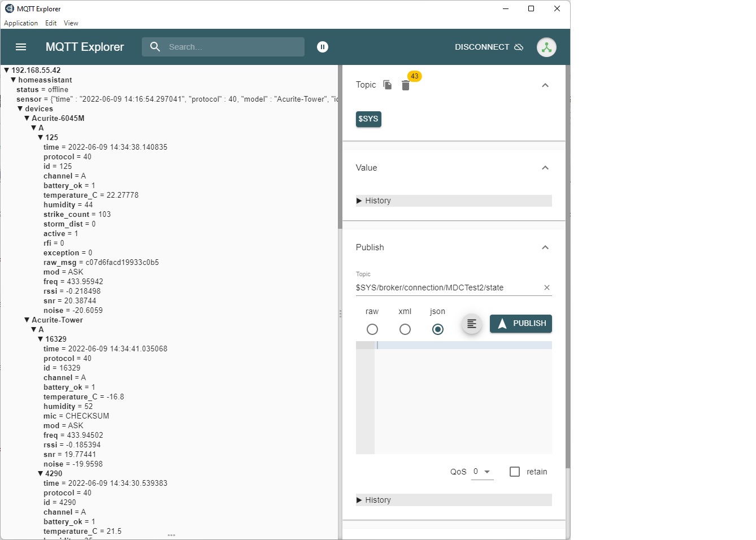
Task: Click the search magnifier icon
Action: coord(155,47)
